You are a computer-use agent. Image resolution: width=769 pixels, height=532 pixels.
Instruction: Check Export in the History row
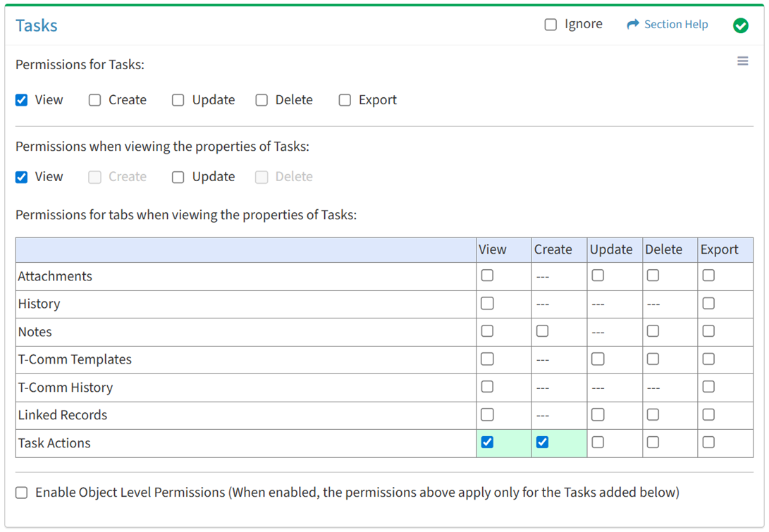tap(708, 304)
